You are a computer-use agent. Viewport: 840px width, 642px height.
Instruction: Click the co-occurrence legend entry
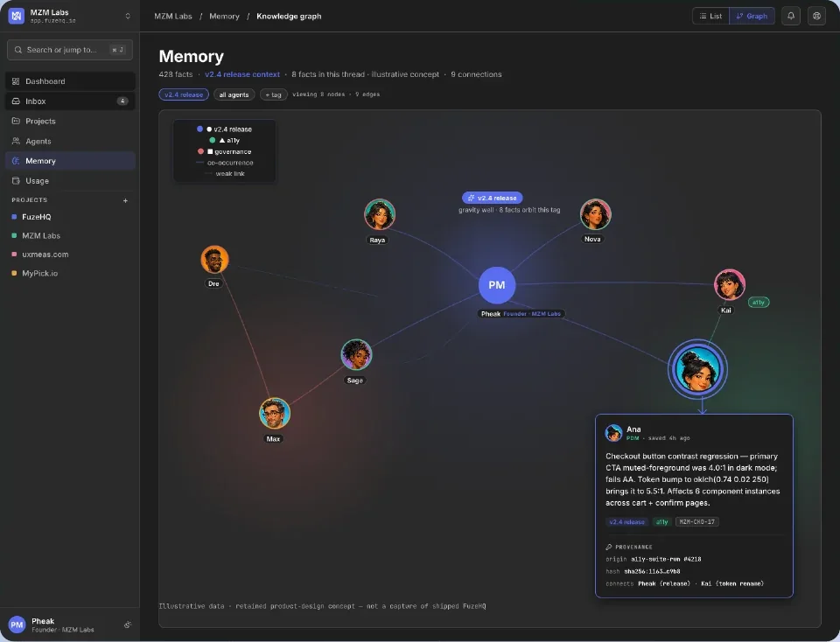[225, 163]
